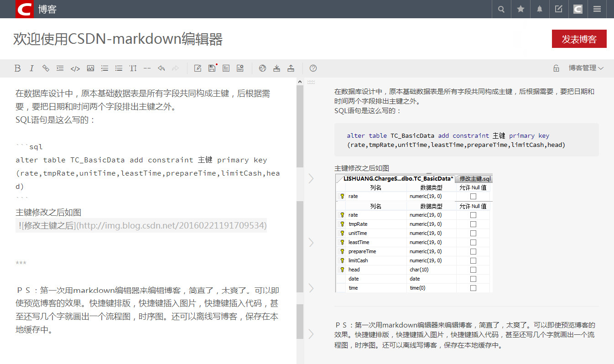Screen dimensions: 614x364
Task: Create a bulleted list from the toolbar
Action: click(x=119, y=68)
